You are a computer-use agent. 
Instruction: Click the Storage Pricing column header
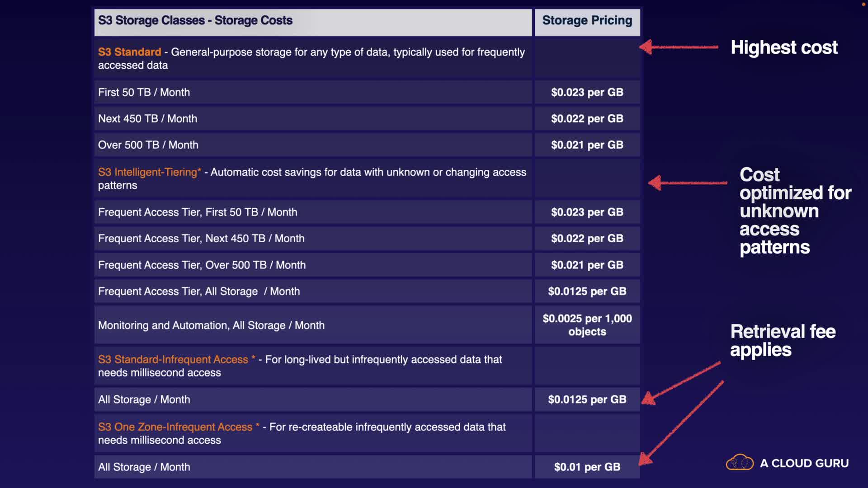[x=587, y=21]
